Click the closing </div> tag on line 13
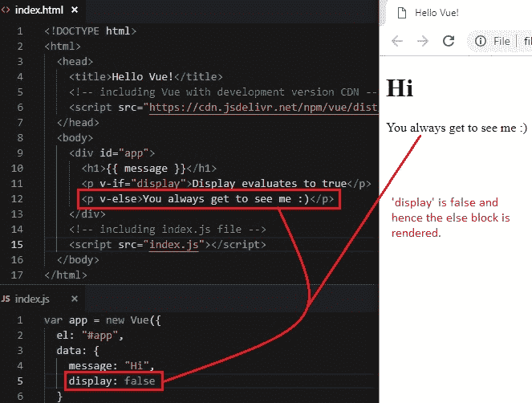Viewport: 532px width, 403px height. pyautogui.click(x=87, y=214)
